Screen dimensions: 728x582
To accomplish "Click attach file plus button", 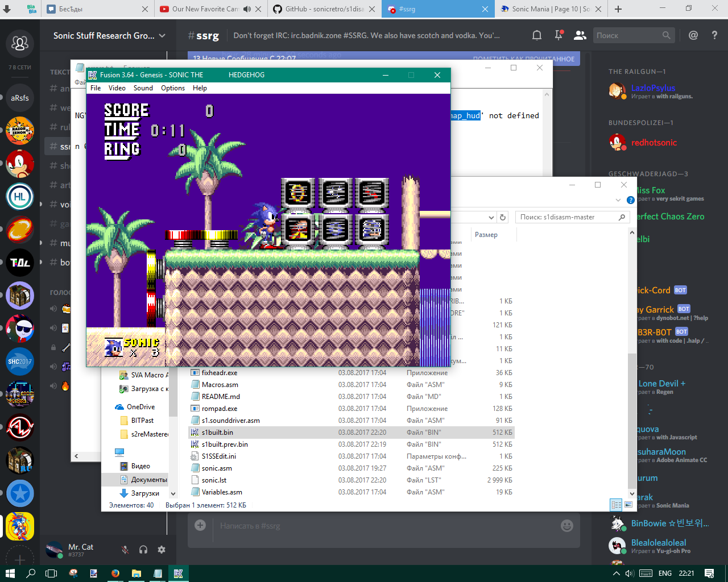I will [x=200, y=526].
